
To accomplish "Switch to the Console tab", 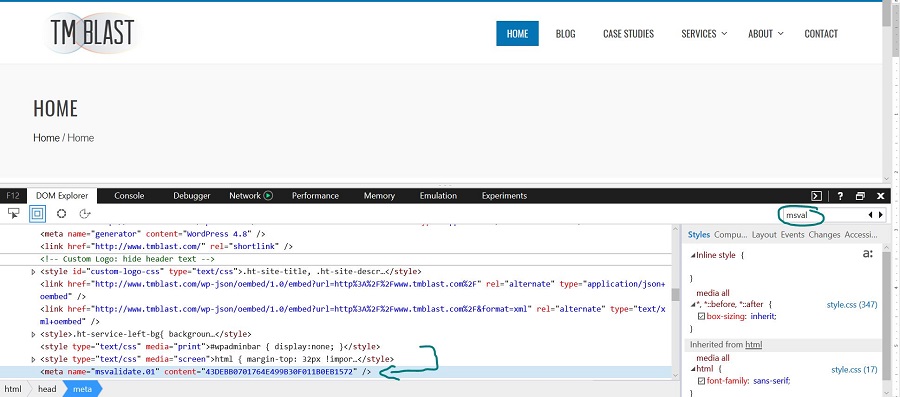I will tap(129, 196).
